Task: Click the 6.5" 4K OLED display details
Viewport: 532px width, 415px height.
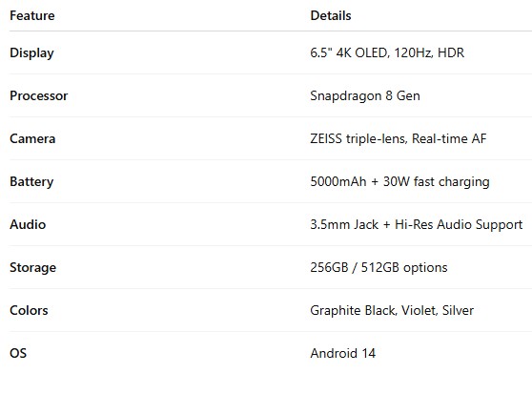Action: [387, 52]
